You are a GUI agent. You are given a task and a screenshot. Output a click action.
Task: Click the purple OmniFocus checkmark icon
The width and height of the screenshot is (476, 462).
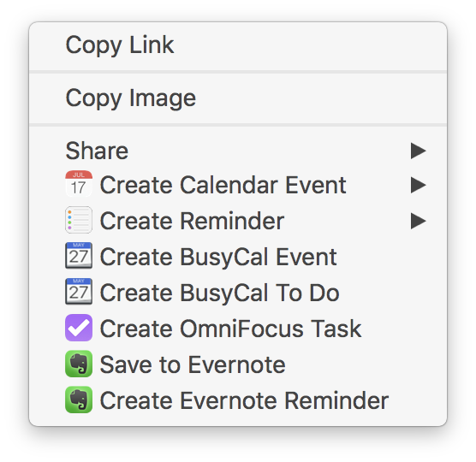click(79, 328)
